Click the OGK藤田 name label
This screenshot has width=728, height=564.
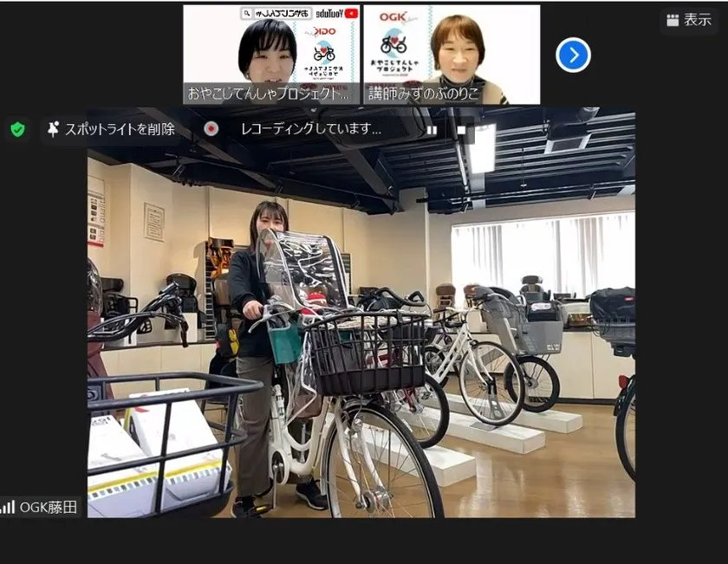click(49, 507)
